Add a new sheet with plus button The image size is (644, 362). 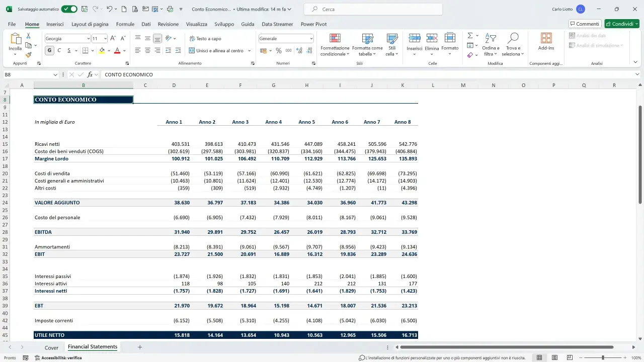(x=140, y=347)
